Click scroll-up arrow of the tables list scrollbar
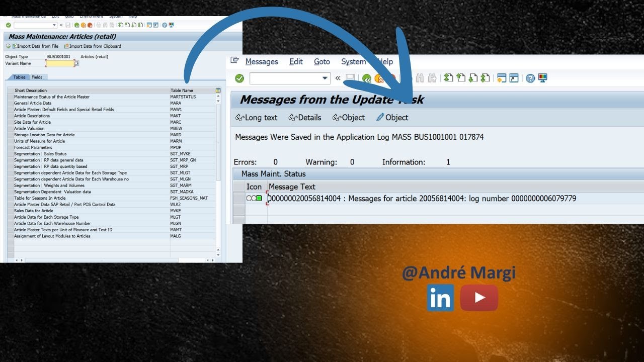644x362 pixels. click(218, 96)
